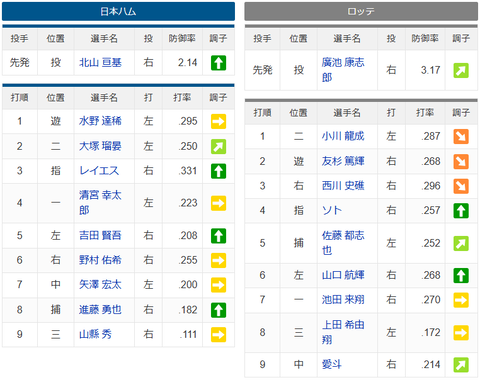
Task: Open player link 廣池 康志郎
Action: [343, 70]
